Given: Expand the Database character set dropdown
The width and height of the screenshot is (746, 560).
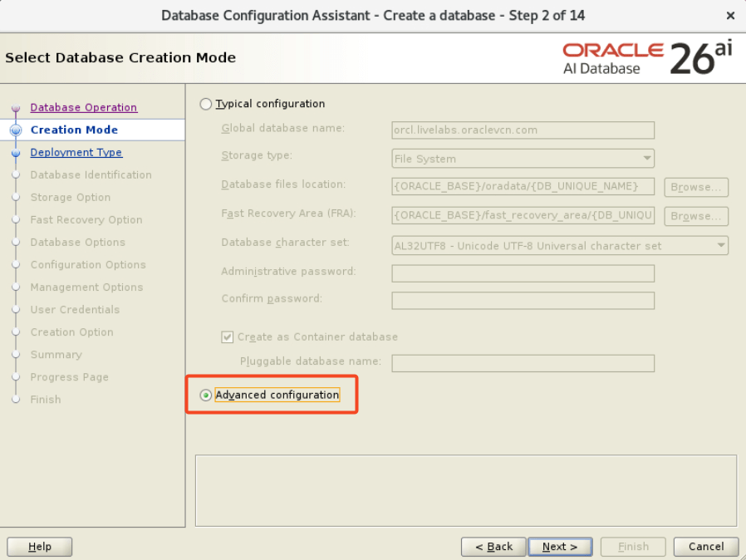Looking at the screenshot, I should pyautogui.click(x=559, y=246).
